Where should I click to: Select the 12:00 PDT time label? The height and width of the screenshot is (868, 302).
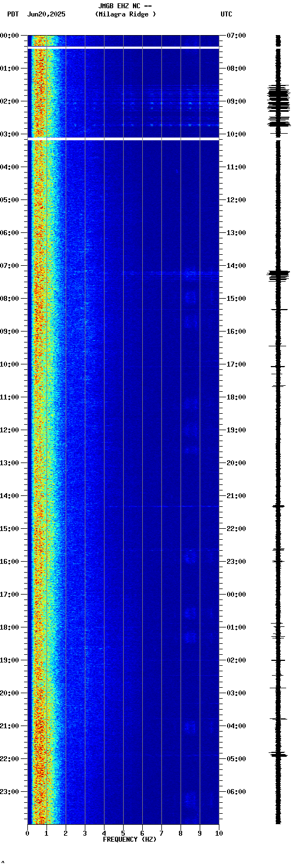[9, 430]
